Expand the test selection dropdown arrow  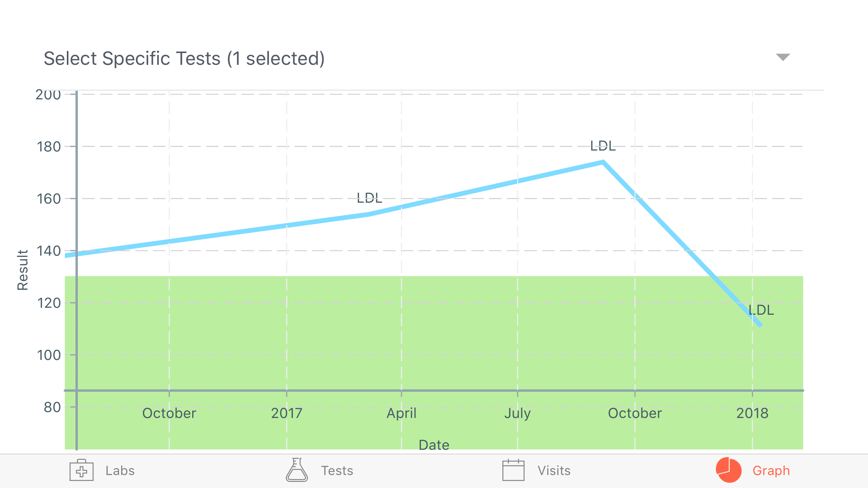coord(783,57)
